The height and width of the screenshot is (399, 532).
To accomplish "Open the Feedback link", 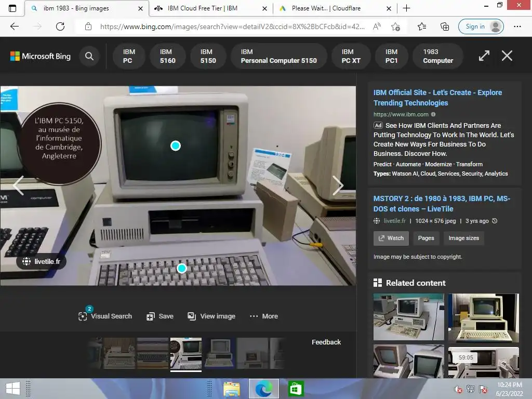I will (x=326, y=342).
